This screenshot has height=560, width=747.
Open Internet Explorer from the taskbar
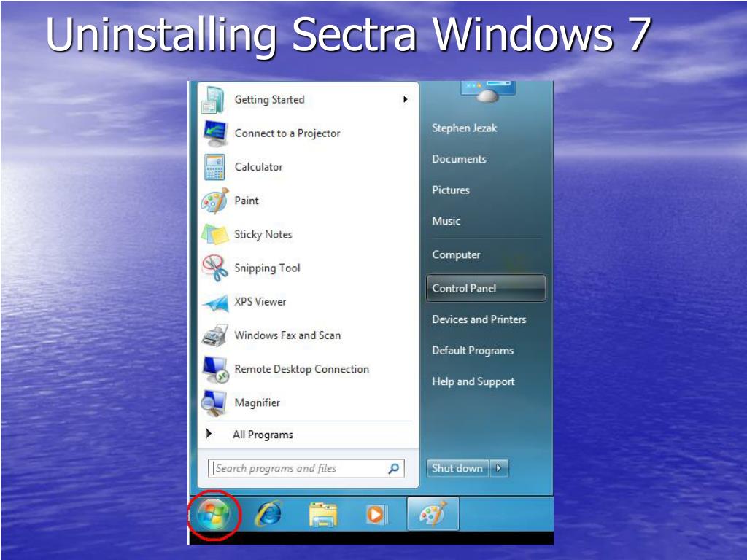[x=268, y=514]
